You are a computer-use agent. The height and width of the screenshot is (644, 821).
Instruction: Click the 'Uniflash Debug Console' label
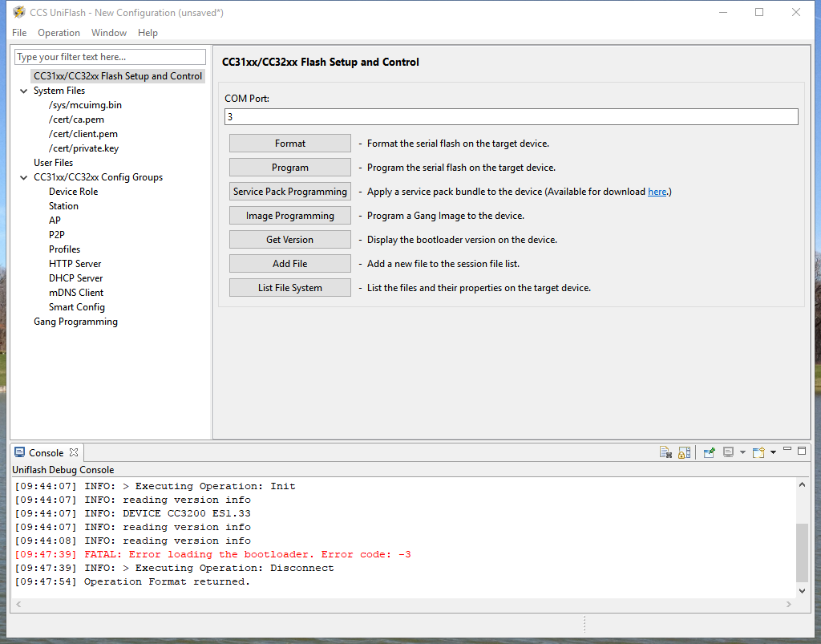[63, 470]
